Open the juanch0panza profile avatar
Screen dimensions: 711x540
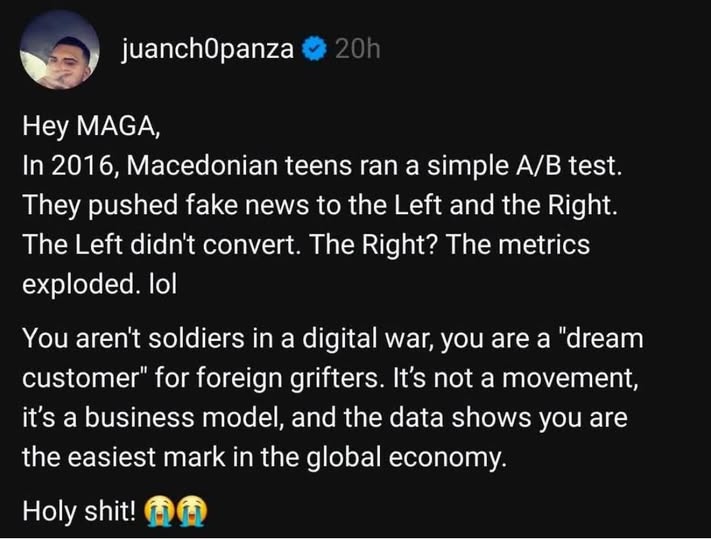(60, 49)
